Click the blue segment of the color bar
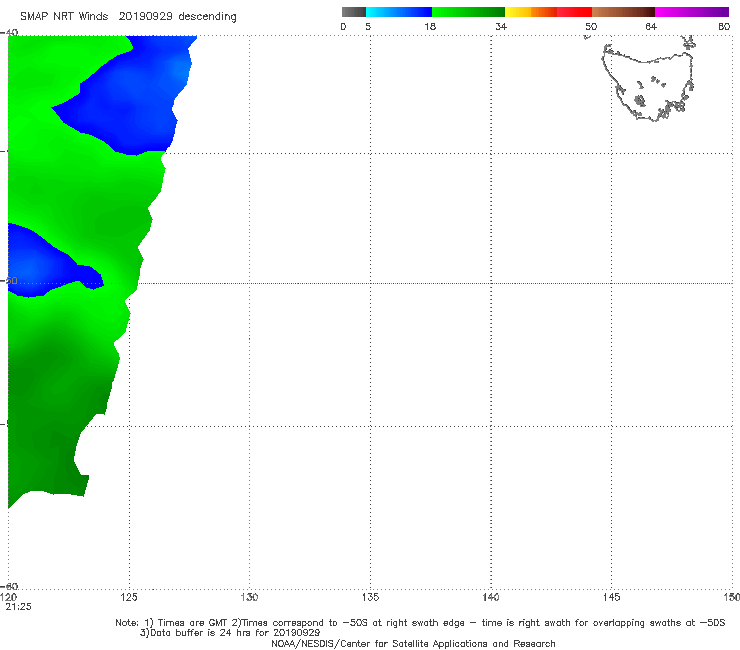740x650 pixels. coord(399,12)
